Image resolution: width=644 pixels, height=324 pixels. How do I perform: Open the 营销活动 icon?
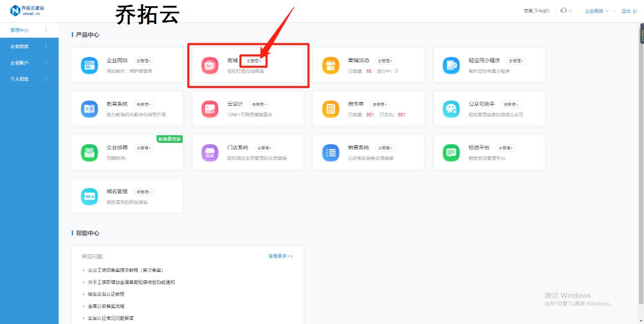tap(330, 65)
